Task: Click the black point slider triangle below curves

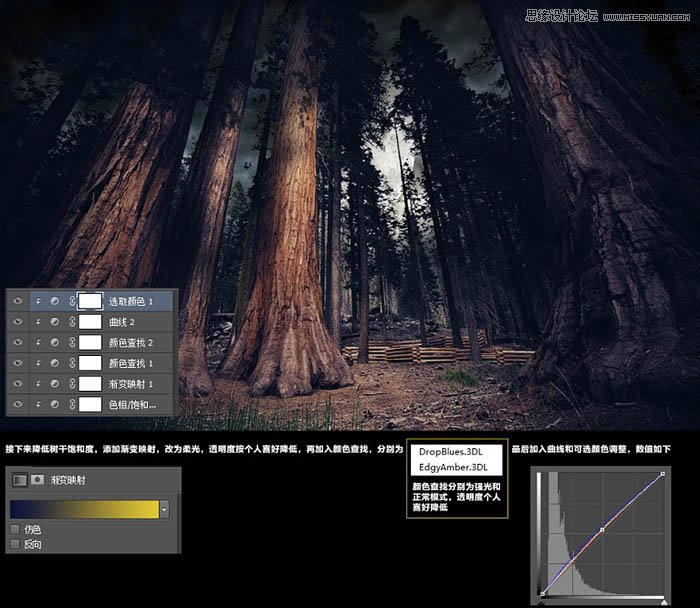Action: point(542,602)
